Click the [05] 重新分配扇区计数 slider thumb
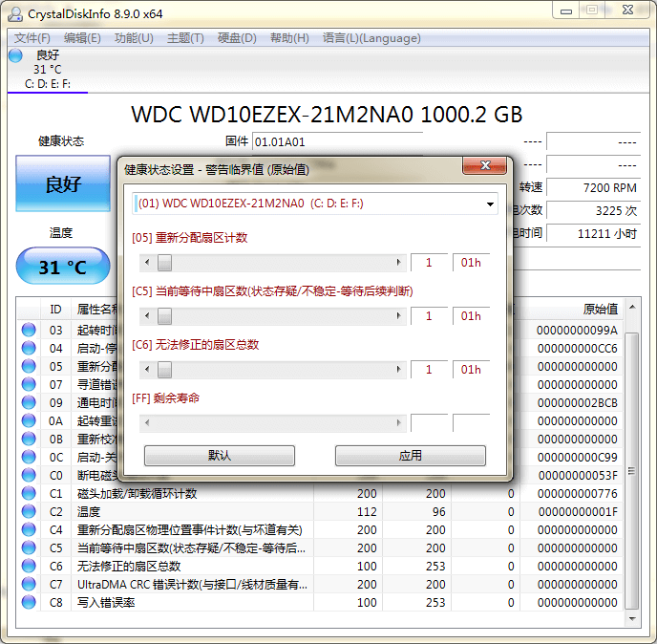 coord(164,263)
